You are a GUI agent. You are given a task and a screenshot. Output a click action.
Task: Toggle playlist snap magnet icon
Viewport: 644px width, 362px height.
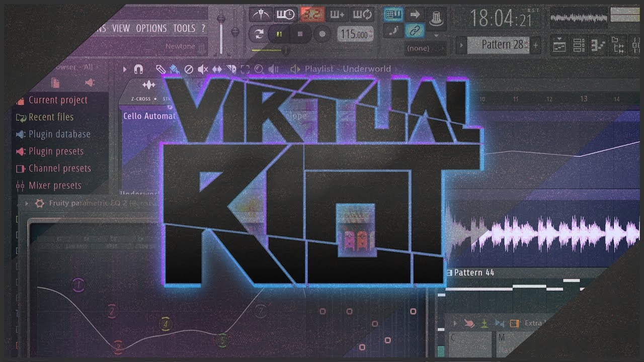(x=138, y=69)
